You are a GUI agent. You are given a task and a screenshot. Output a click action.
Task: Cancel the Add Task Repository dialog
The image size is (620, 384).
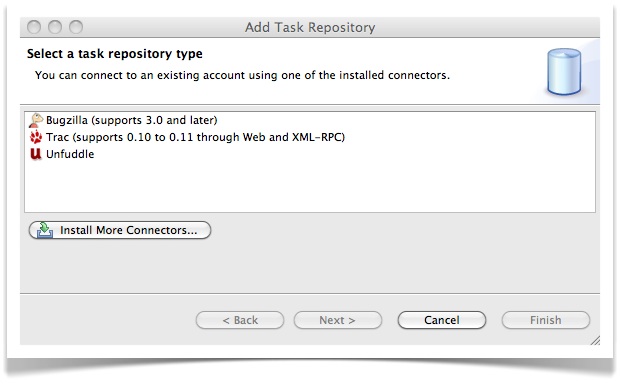point(442,320)
